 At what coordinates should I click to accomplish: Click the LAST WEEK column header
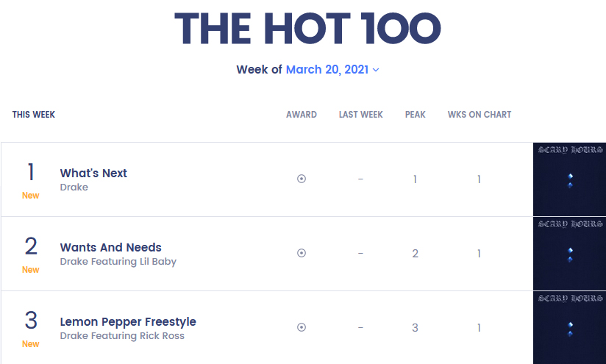point(360,115)
